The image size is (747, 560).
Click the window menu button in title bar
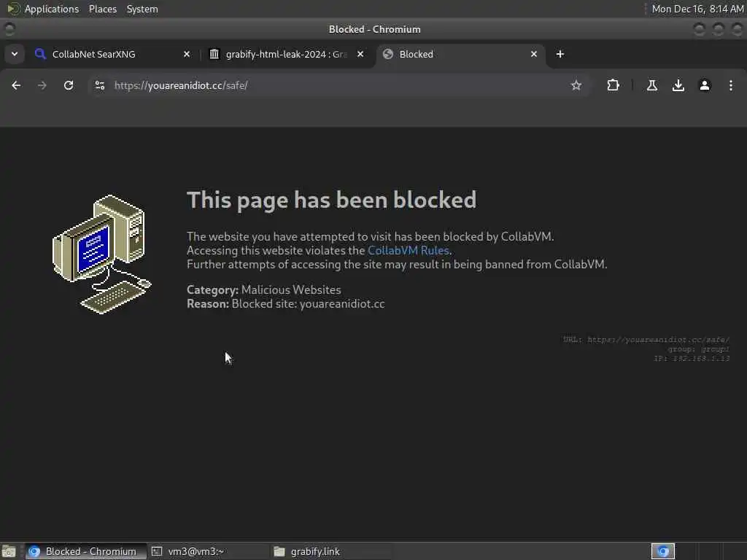[9, 29]
